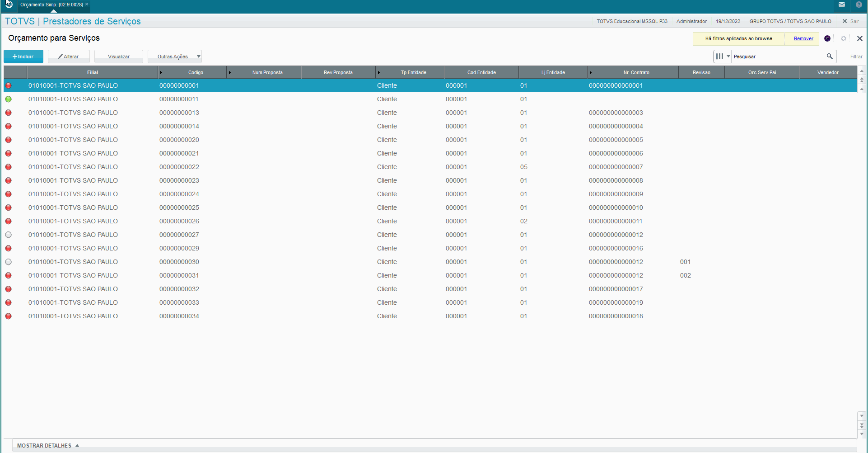Close the Orçamento para Serviços browse
The width and height of the screenshot is (868, 453).
(860, 38)
